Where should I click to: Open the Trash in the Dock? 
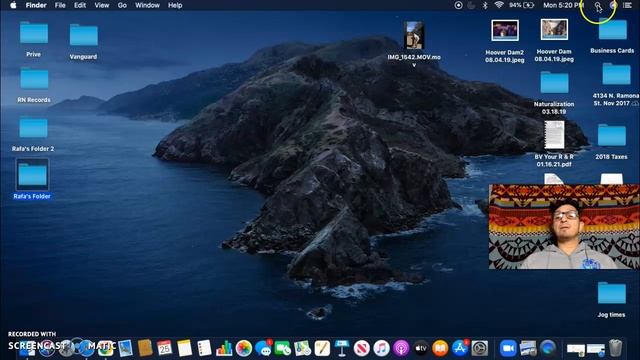point(616,348)
